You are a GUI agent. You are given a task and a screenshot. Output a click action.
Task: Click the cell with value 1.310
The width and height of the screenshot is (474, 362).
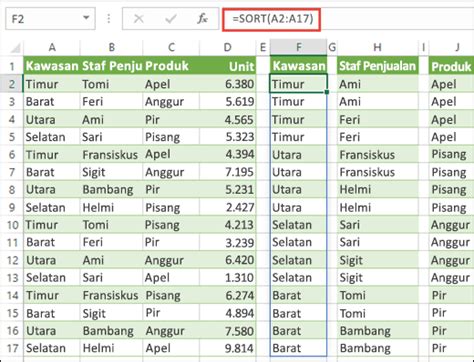227,278
